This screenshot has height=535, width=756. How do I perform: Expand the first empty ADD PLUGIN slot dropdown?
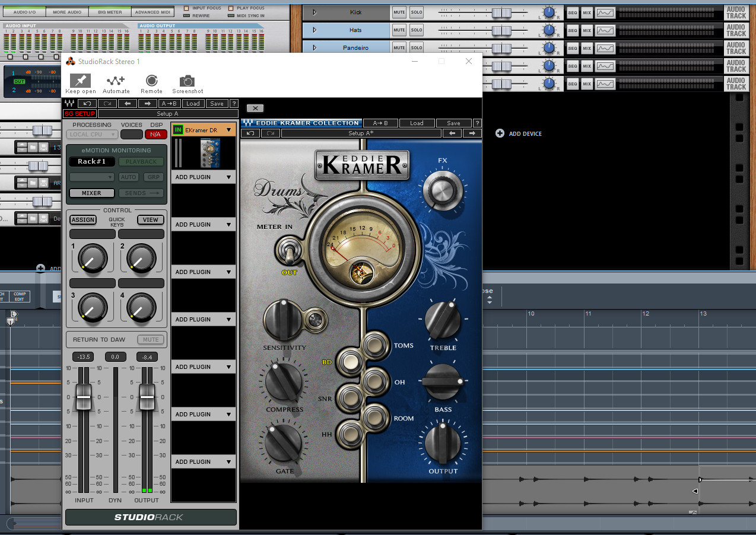pos(228,177)
